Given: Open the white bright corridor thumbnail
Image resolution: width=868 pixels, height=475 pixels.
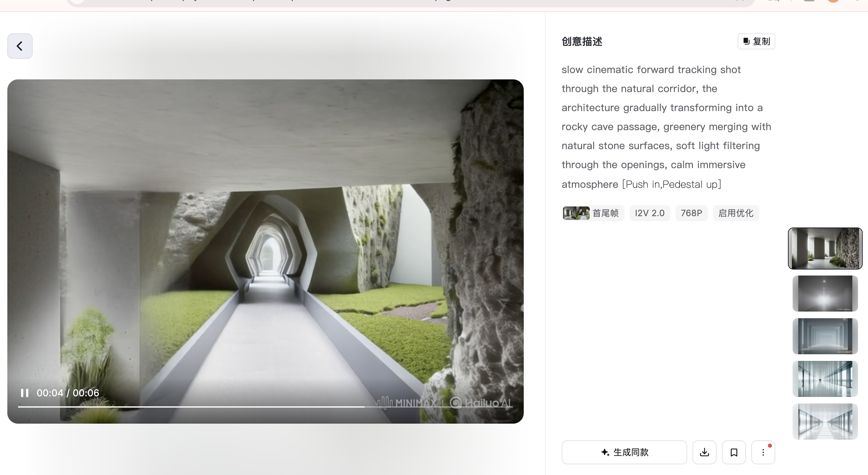Looking at the screenshot, I should (825, 421).
